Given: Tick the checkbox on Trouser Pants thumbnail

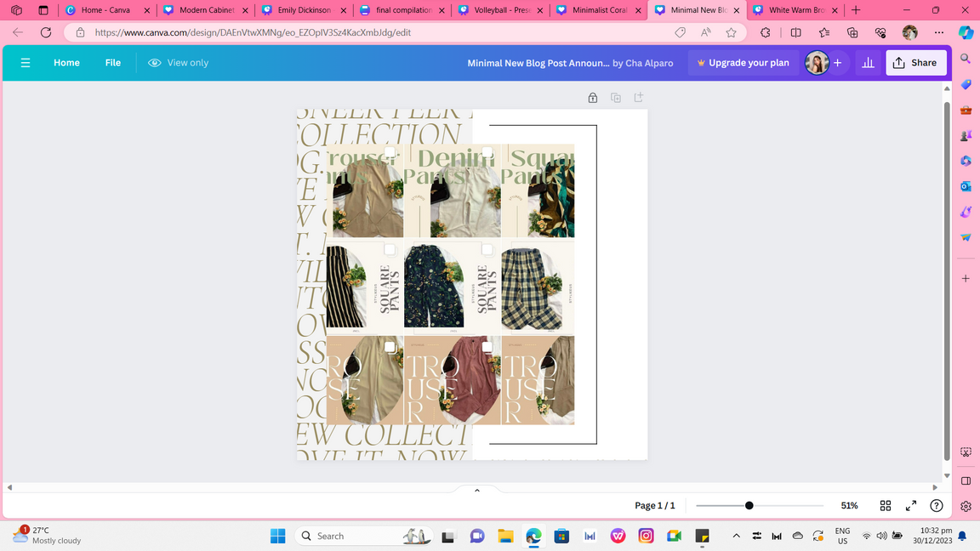Looking at the screenshot, I should [x=390, y=153].
